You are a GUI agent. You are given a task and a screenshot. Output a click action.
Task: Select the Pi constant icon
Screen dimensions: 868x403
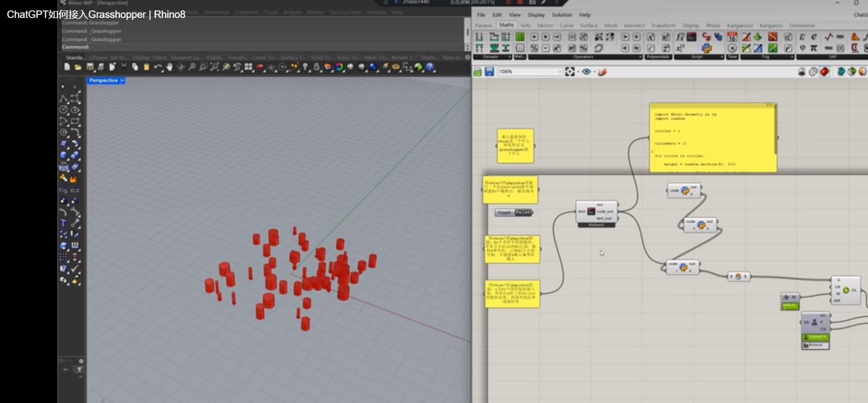coord(814,48)
